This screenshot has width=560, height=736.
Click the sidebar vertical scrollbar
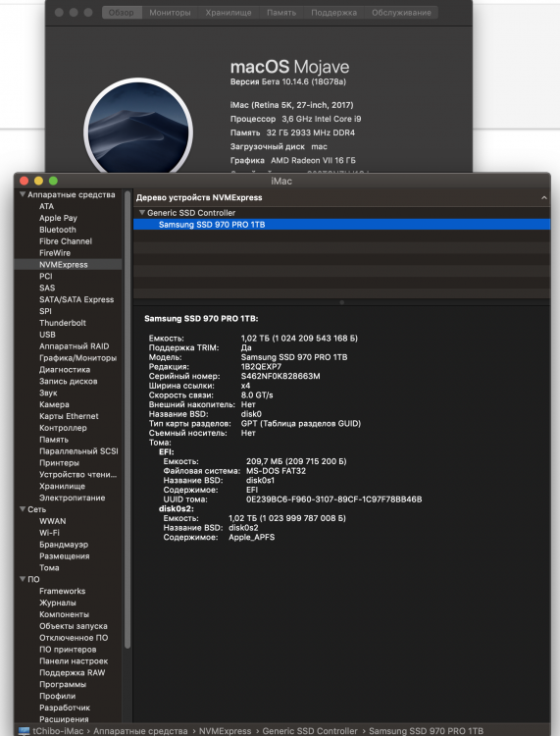click(127, 422)
